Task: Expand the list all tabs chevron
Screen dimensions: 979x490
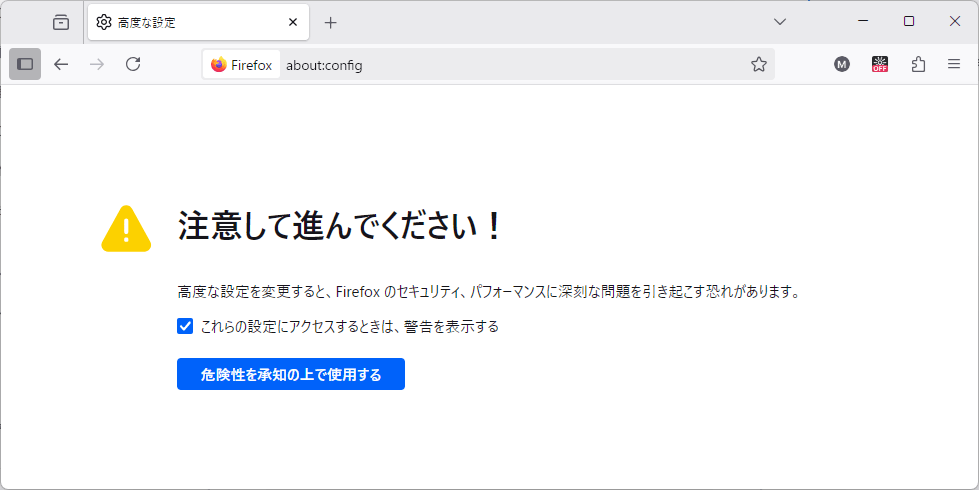Action: [780, 21]
